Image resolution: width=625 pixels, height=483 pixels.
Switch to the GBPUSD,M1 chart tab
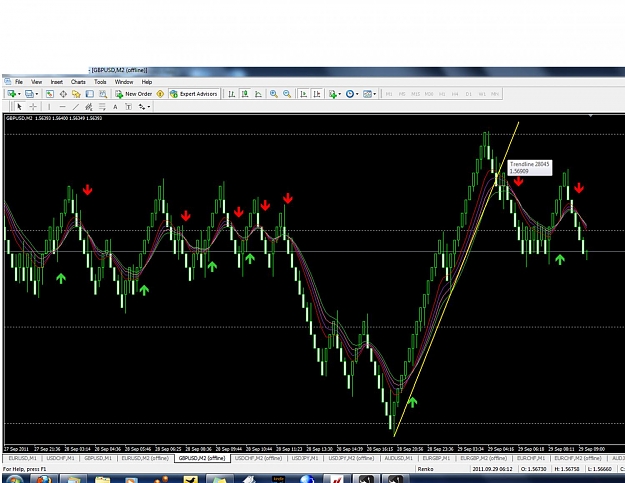pyautogui.click(x=98, y=458)
